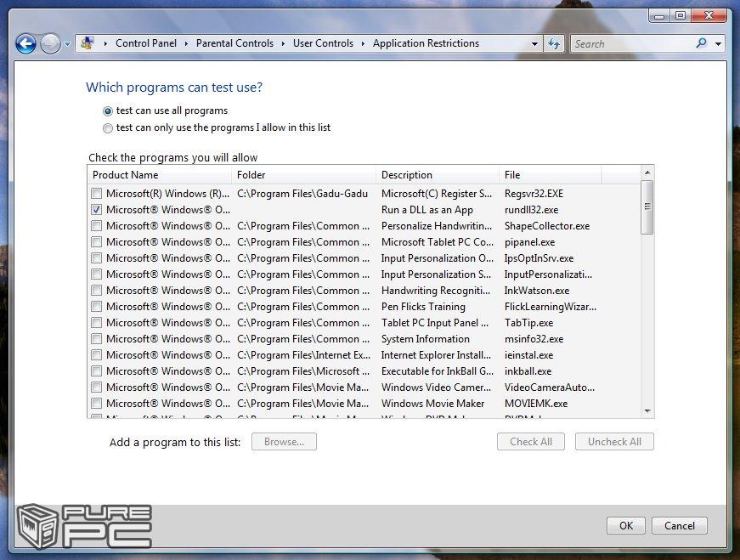Sort list by Folder column header
740x560 pixels.
pos(303,175)
